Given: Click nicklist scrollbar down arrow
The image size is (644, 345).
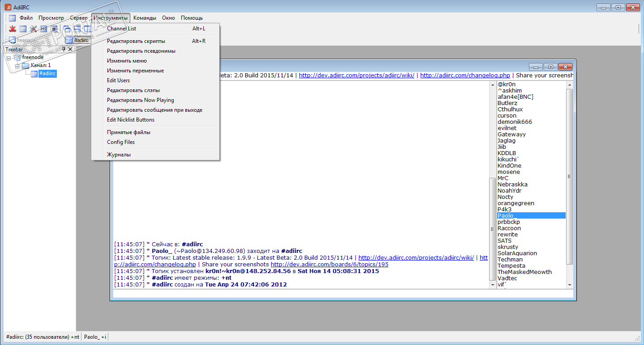Looking at the screenshot, I should [x=570, y=285].
